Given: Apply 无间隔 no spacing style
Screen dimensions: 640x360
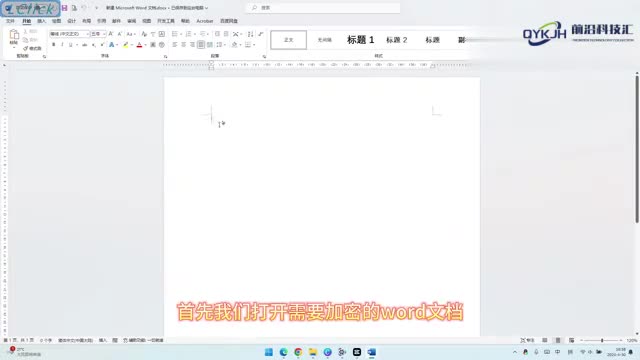Looking at the screenshot, I should pyautogui.click(x=324, y=40).
